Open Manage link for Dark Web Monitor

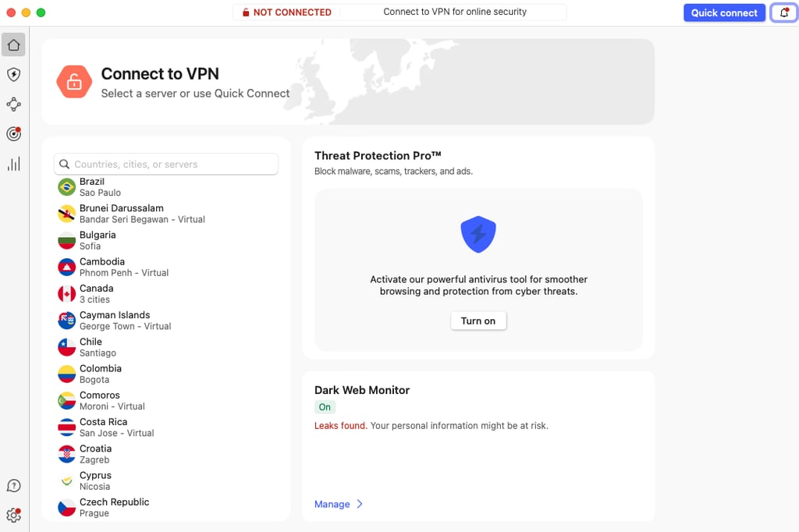[332, 504]
